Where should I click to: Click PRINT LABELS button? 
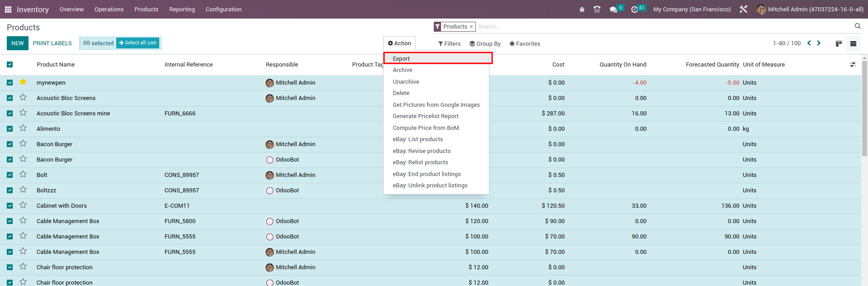52,43
